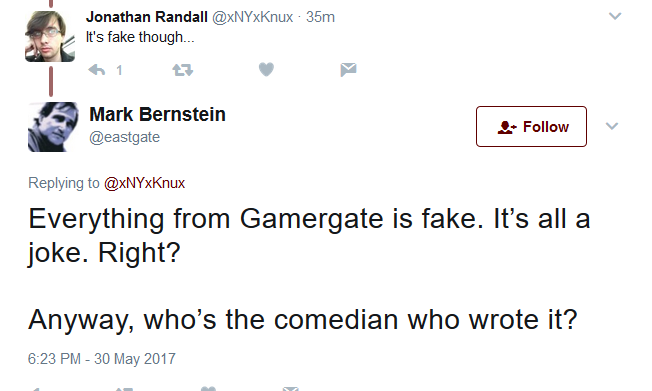Open the @xNYxKnux handle beside Jonathan Randall
The height and width of the screenshot is (391, 652).
253,17
